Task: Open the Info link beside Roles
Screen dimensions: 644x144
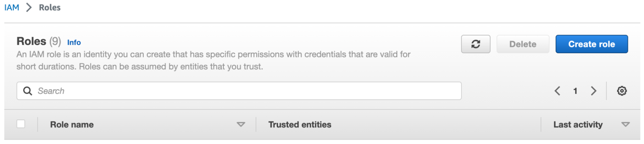Action: tap(74, 43)
